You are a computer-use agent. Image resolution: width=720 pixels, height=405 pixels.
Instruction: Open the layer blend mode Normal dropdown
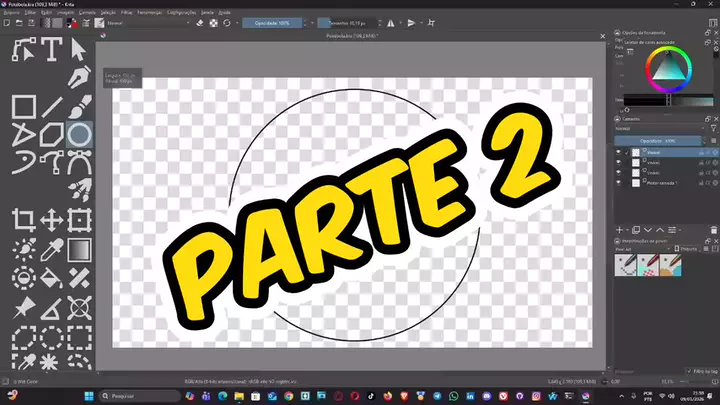pyautogui.click(x=659, y=129)
